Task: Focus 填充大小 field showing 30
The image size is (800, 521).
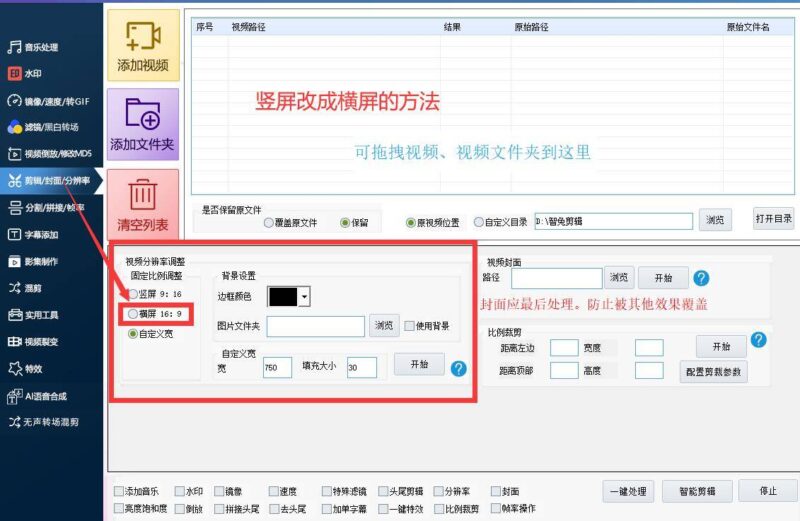Action: click(361, 367)
